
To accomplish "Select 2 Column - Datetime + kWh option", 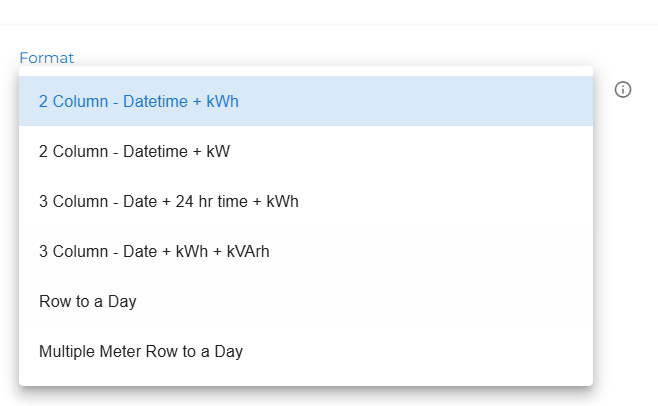I will click(306, 101).
